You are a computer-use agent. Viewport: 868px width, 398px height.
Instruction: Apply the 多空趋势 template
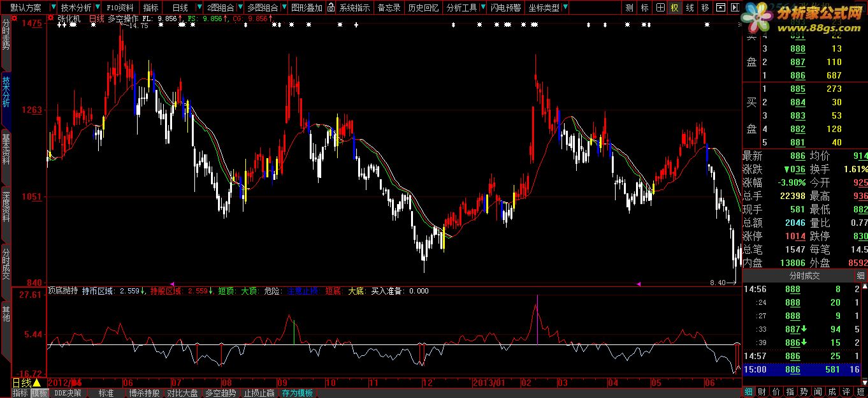pos(221,393)
